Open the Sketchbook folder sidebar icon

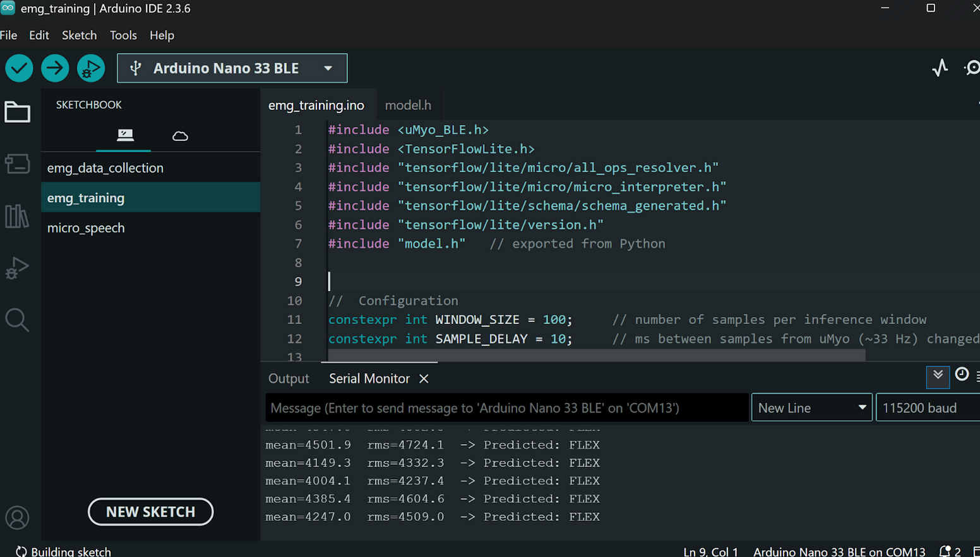[17, 112]
